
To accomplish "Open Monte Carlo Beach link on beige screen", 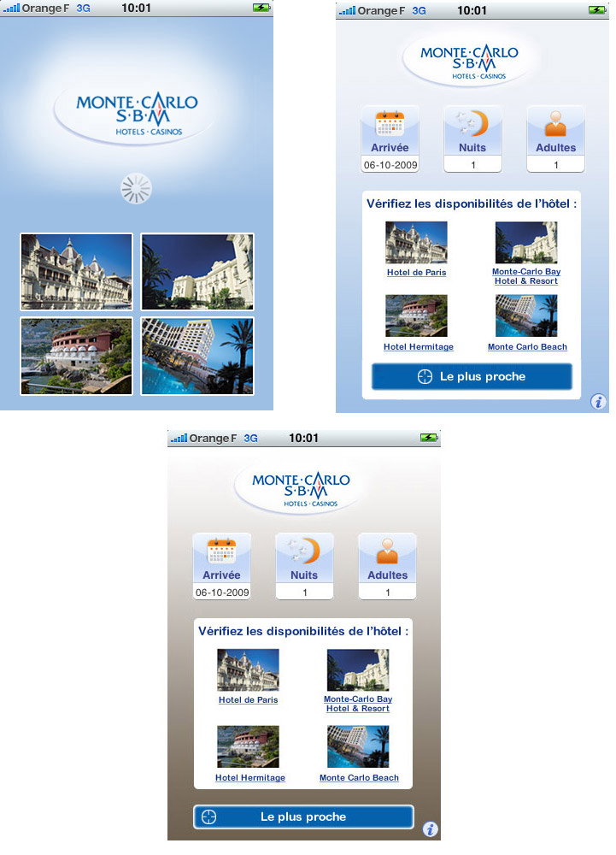I will click(x=359, y=778).
